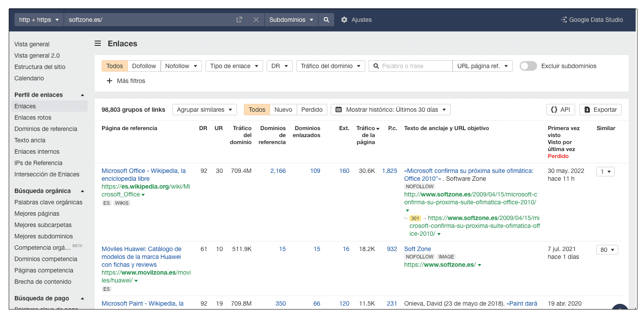Click the Exportar button
The width and height of the screenshot is (644, 320).
click(x=600, y=110)
